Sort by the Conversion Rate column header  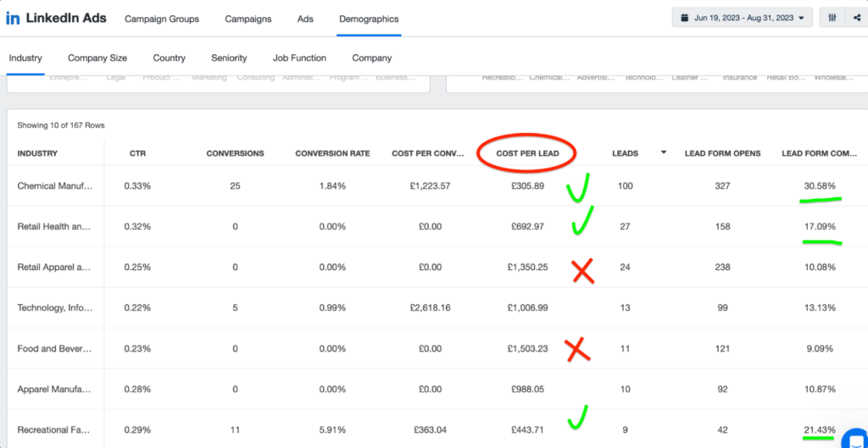[x=332, y=153]
